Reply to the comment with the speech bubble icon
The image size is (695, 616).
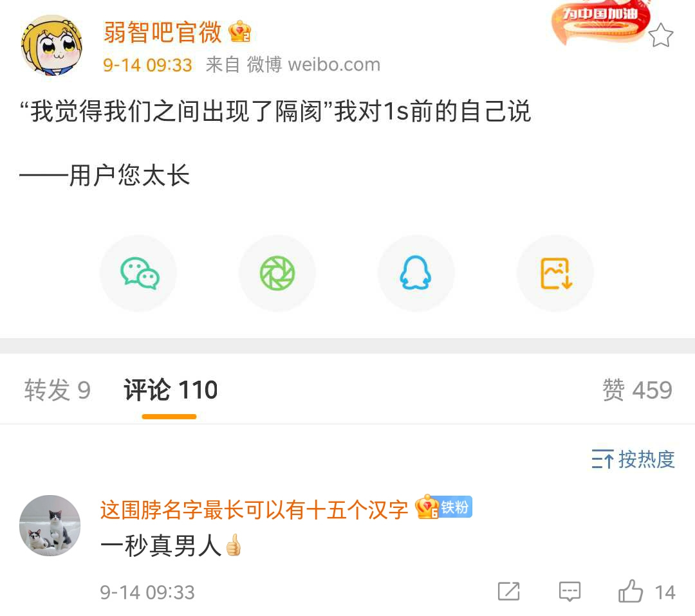570,592
